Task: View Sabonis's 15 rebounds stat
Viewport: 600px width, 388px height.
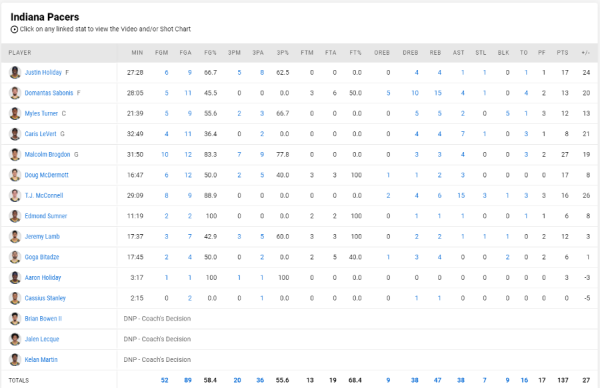Action: pos(438,93)
